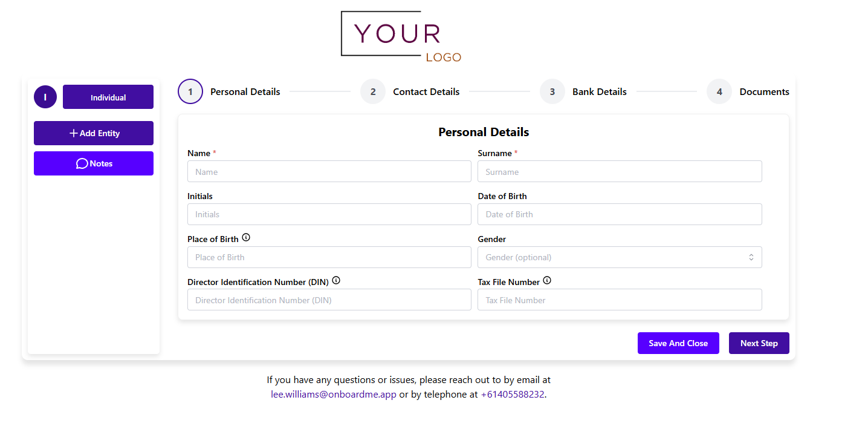Click the Tax File Number info icon
The image size is (868, 423).
547,281
